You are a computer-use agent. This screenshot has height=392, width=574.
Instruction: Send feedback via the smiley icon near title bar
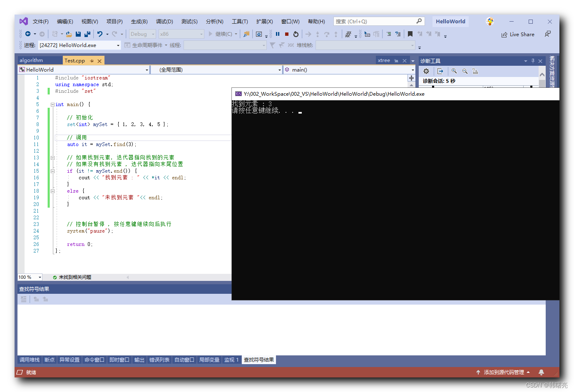pyautogui.click(x=490, y=21)
